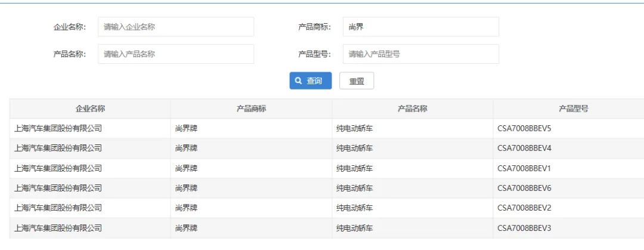
Task: Click the 产品名称: form label
Action: [x=70, y=54]
